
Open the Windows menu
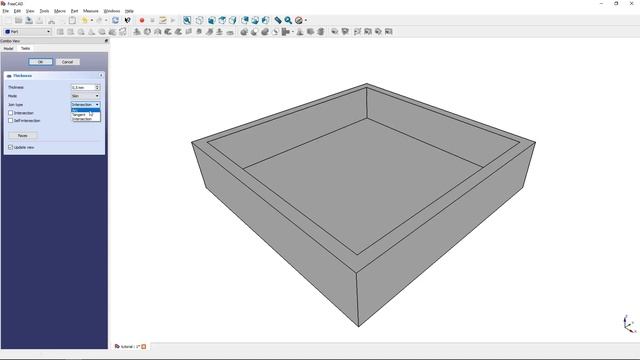(112, 11)
